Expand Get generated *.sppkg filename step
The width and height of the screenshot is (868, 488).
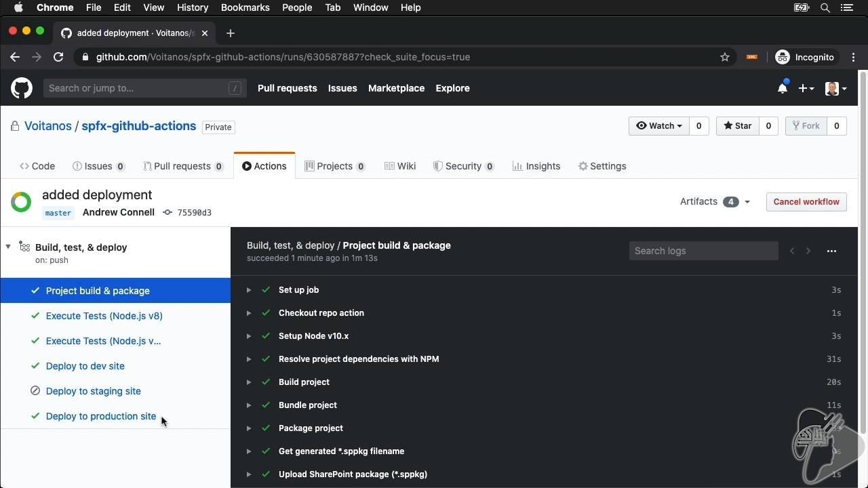pos(545,451)
